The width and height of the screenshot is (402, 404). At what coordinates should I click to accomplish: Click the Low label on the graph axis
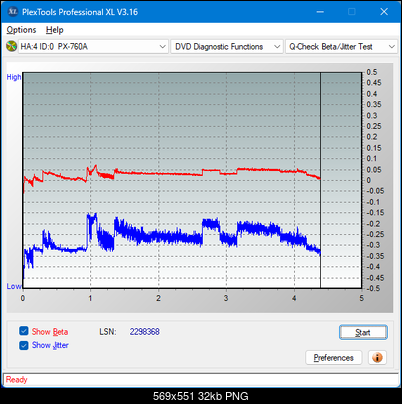coord(14,286)
